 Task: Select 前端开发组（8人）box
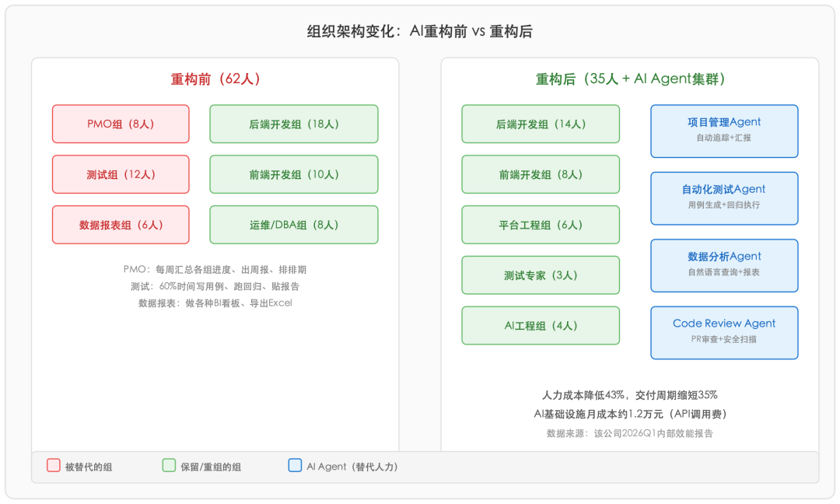(541, 174)
